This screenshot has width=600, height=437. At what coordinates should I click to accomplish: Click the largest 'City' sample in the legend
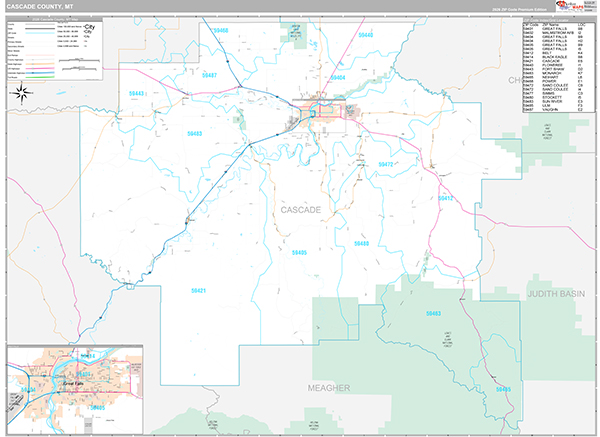(x=89, y=27)
